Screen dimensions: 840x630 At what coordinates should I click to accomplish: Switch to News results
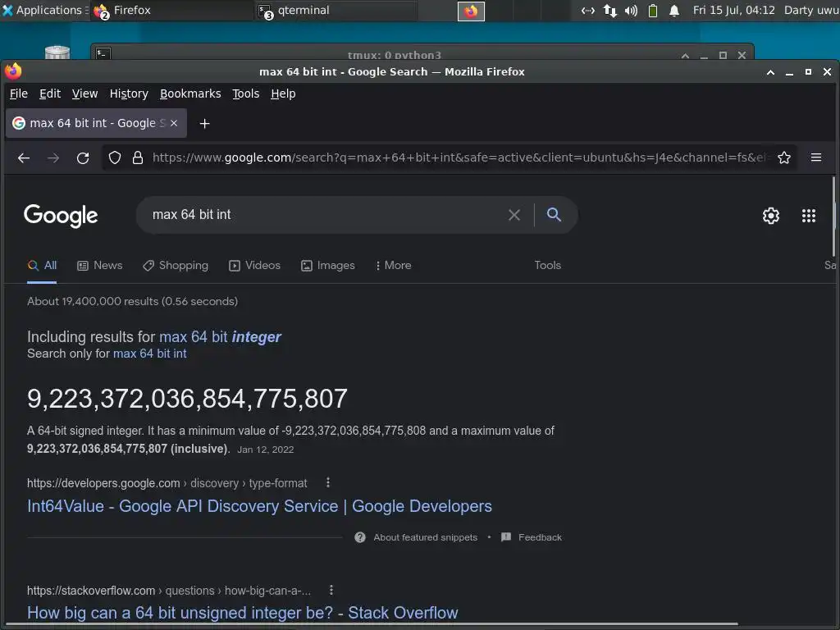pyautogui.click(x=100, y=266)
